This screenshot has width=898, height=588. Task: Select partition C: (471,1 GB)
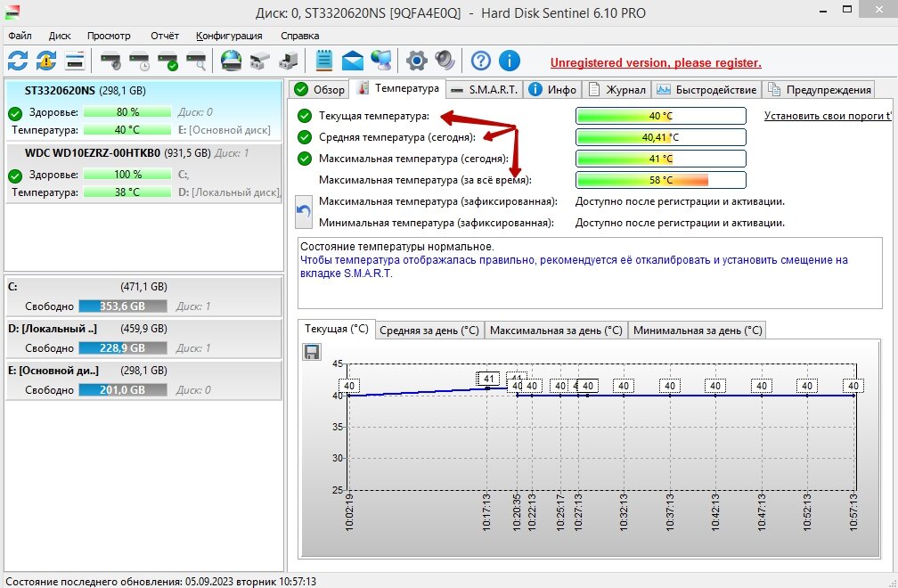pos(143,296)
